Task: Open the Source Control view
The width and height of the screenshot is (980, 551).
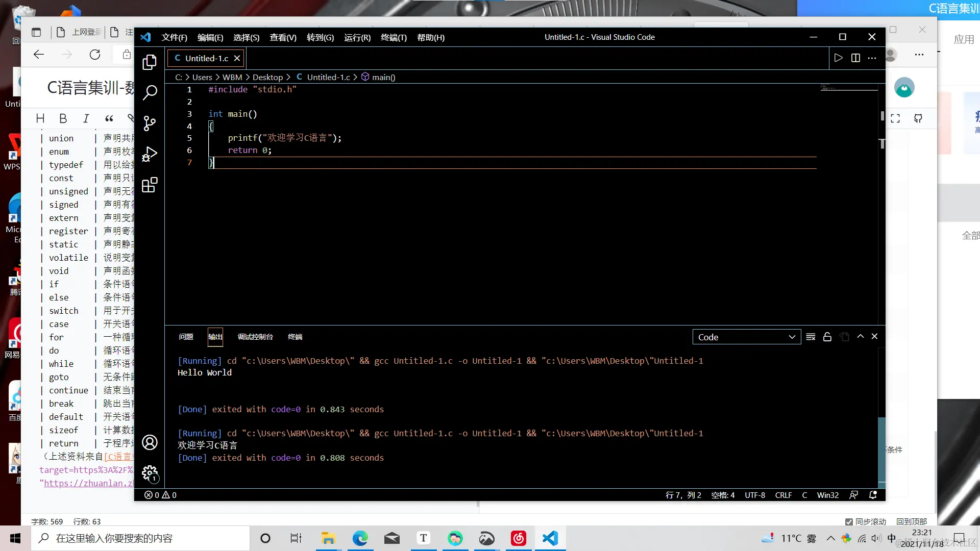Action: (x=150, y=123)
